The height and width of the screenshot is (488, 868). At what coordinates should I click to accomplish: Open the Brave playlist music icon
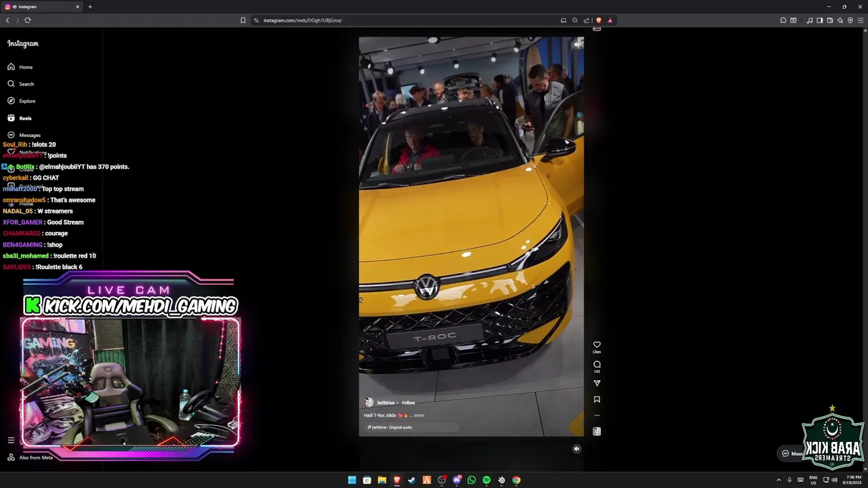point(810,20)
